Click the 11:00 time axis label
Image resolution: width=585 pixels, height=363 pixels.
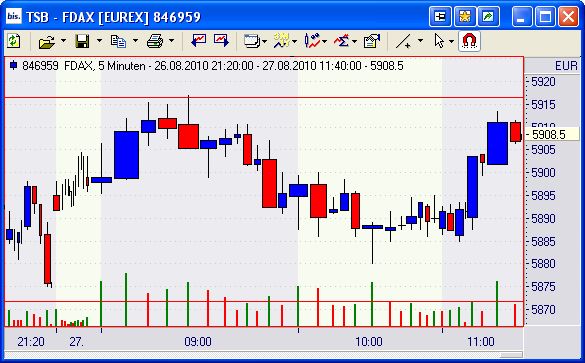(x=481, y=342)
